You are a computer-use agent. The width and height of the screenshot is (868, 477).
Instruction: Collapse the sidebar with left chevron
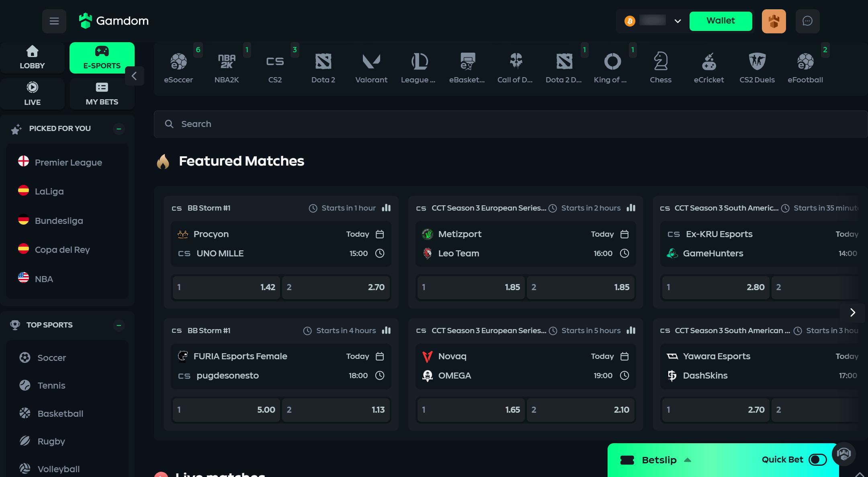tap(134, 76)
